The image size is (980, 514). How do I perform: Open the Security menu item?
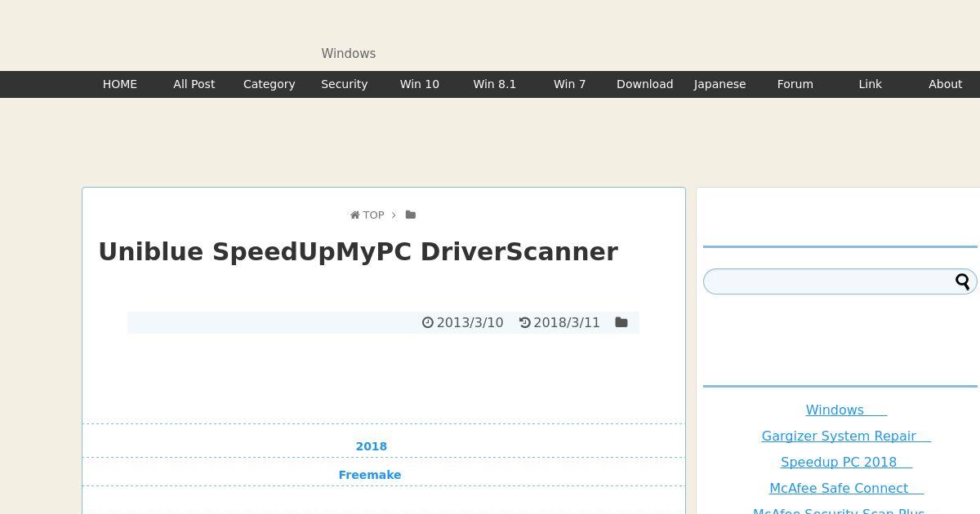coord(345,84)
